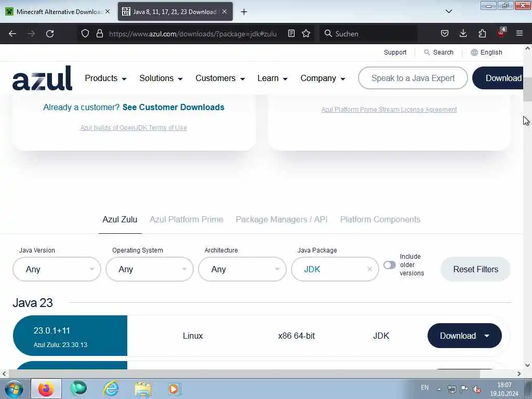532x399 pixels.
Task: List all tabs using the chevron icon
Action: coord(449,11)
